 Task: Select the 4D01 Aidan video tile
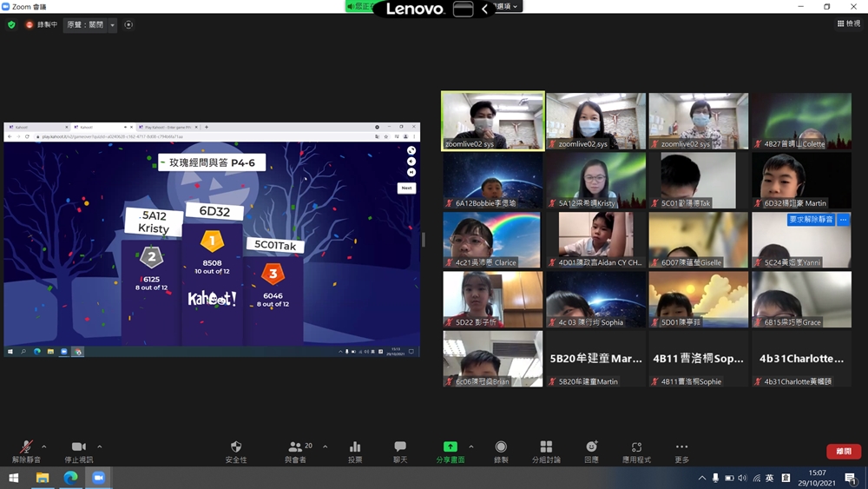pos(595,240)
